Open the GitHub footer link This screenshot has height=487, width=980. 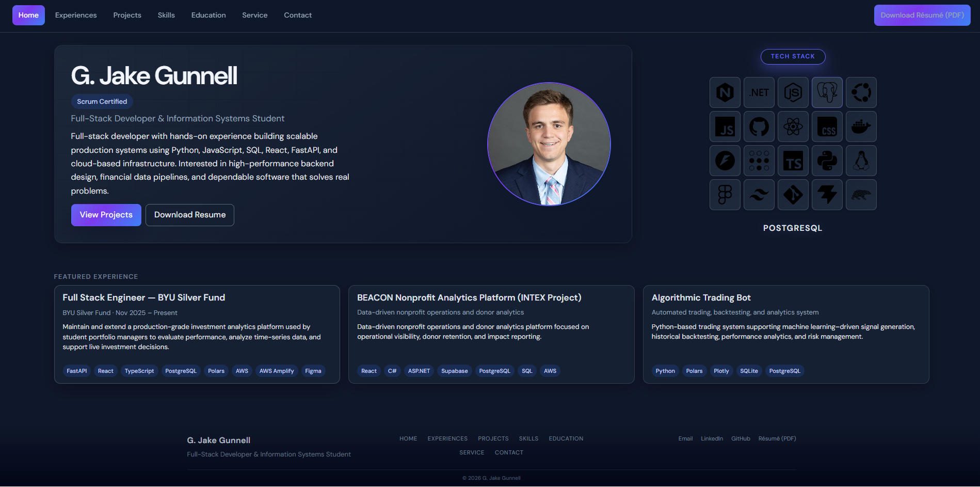click(x=741, y=438)
